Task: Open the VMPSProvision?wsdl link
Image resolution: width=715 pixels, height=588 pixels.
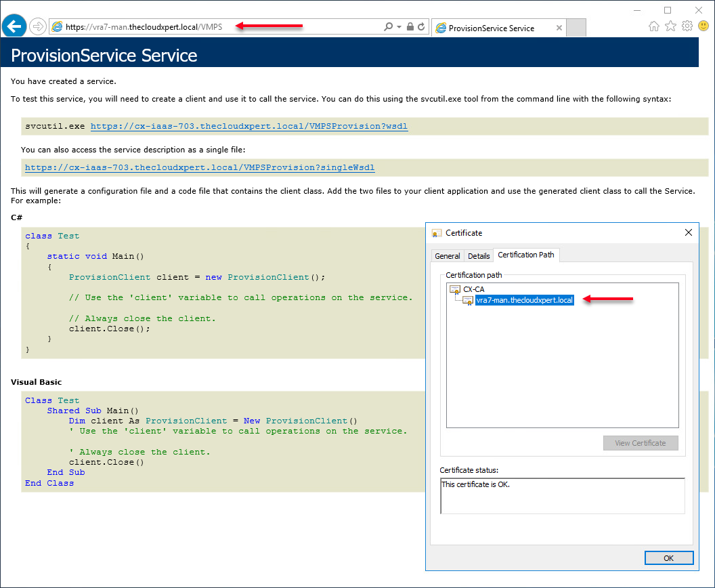Action: 249,126
